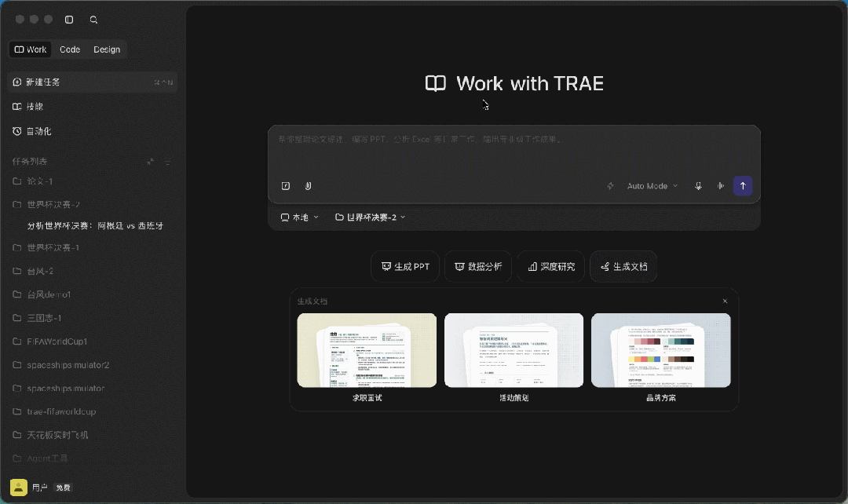Expand the FIFAWorldCup1 folder

coord(93,341)
